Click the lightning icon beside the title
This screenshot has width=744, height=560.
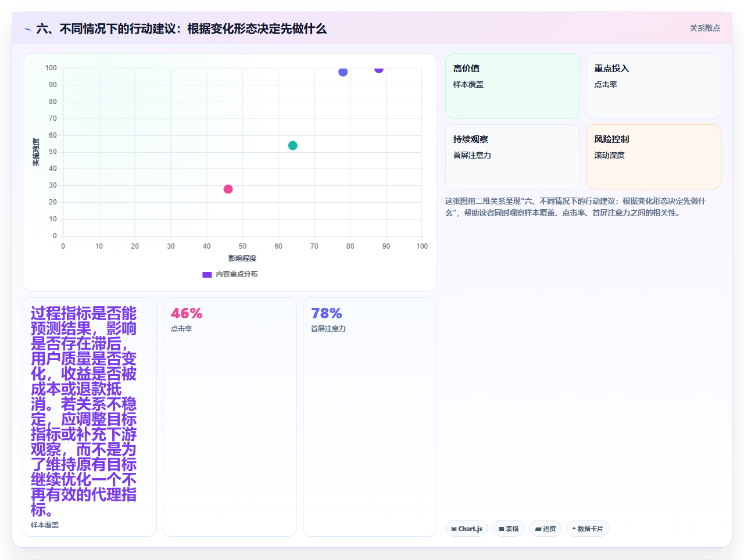click(27, 29)
